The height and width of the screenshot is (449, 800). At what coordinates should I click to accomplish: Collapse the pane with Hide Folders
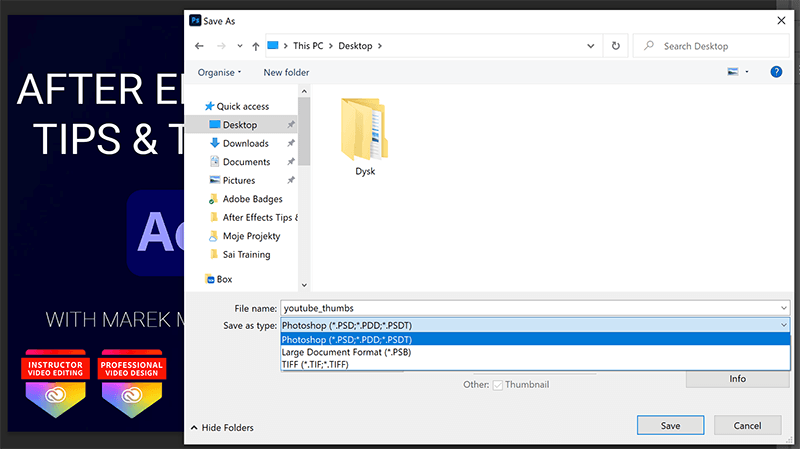click(222, 428)
